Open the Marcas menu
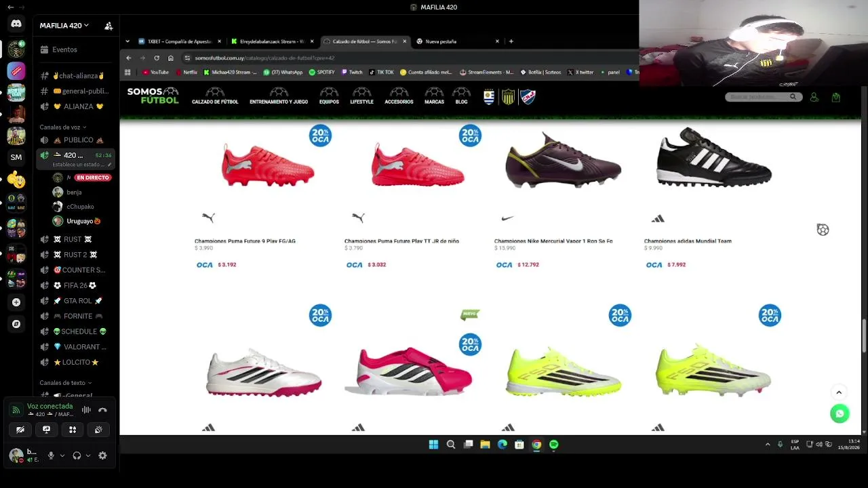 434,96
